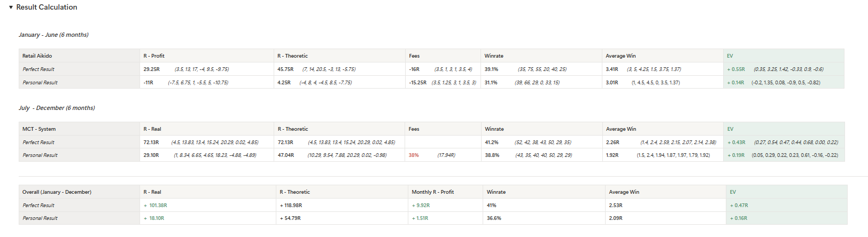Viewport: 868px width, 237px height.
Task: Click the +101.38R overall R - Real cell
Action: (208, 205)
